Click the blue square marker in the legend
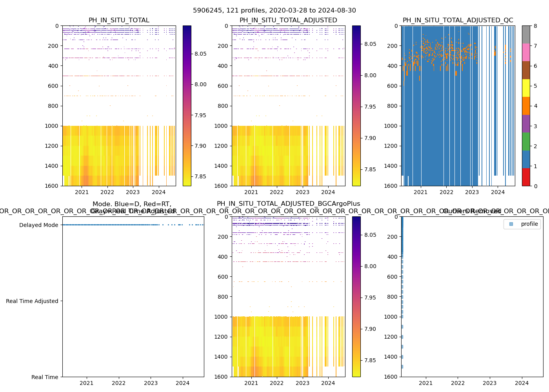Viewport: 549px width, 392px height. click(511, 224)
